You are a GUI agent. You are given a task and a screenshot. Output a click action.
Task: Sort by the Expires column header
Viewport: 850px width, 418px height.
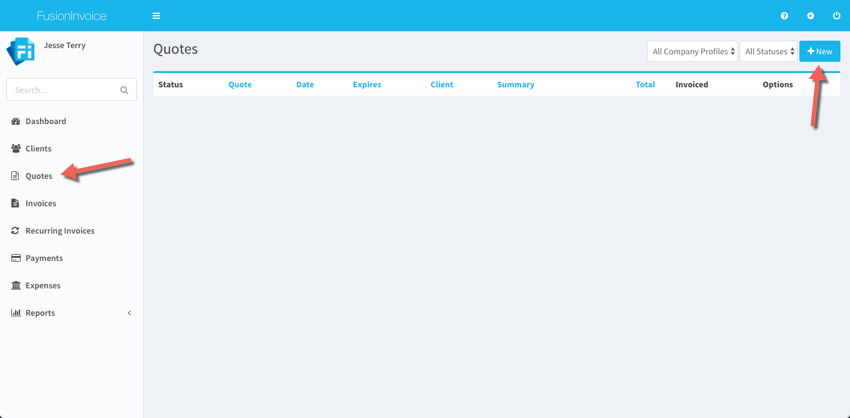point(366,85)
